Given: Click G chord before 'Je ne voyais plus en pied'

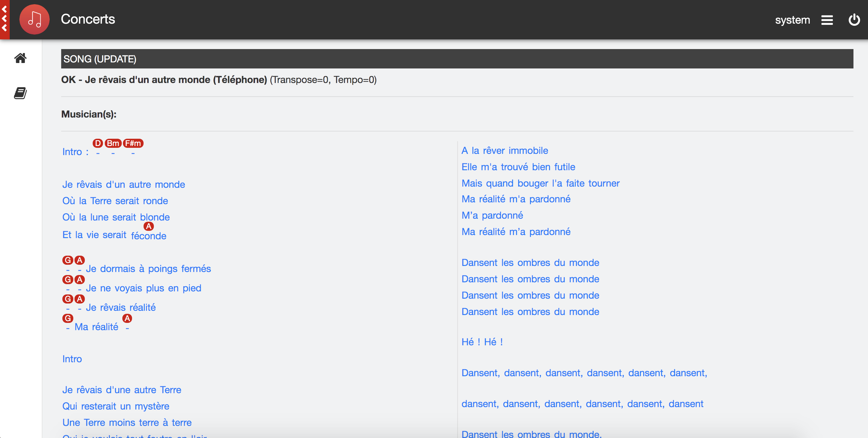Looking at the screenshot, I should tap(68, 279).
